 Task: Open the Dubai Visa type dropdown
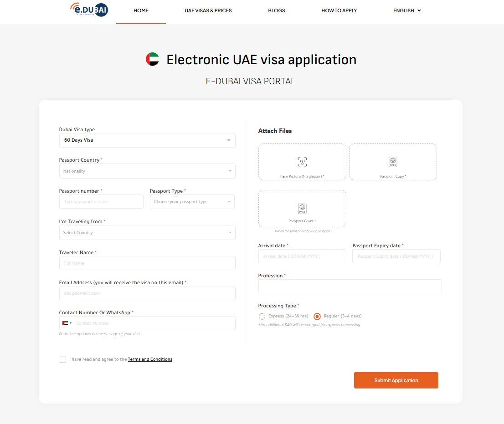(x=147, y=140)
